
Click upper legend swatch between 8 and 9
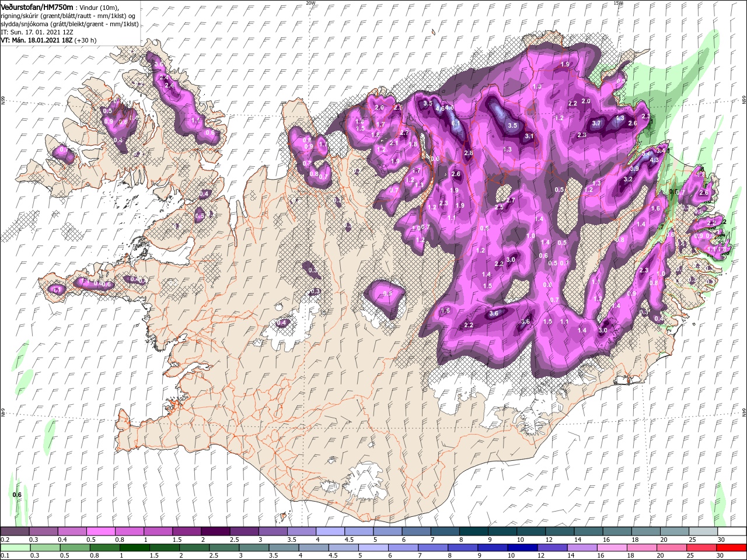click(x=473, y=531)
